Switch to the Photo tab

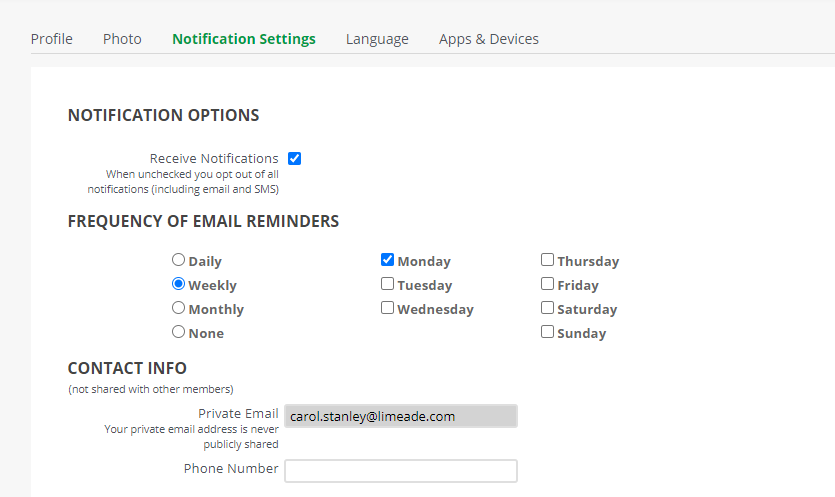(122, 39)
